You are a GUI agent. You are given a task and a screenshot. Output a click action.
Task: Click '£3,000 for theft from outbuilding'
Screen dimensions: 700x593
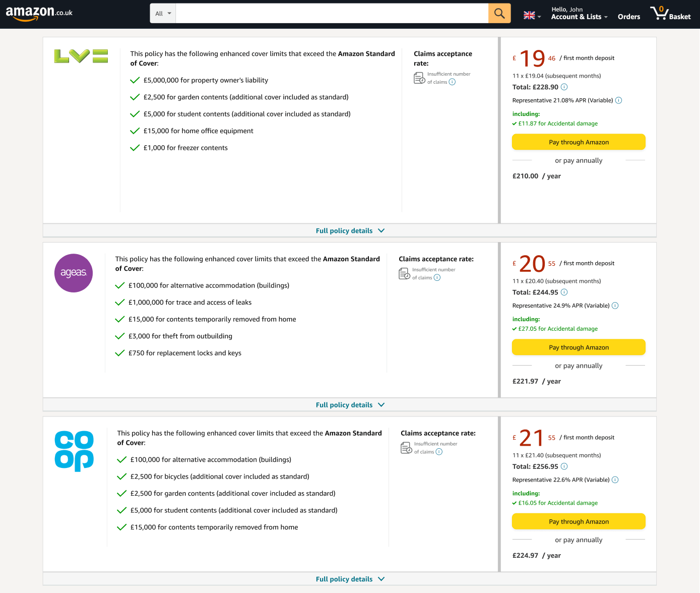point(180,336)
